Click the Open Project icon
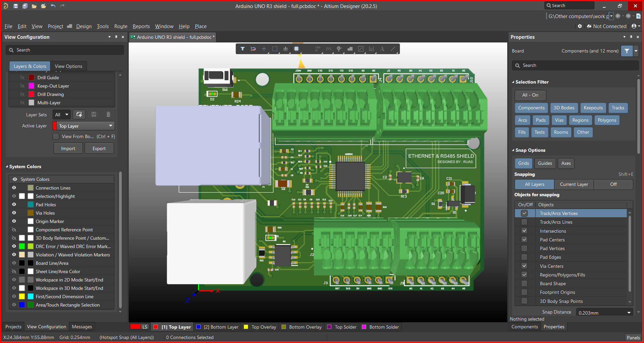 click(43, 6)
